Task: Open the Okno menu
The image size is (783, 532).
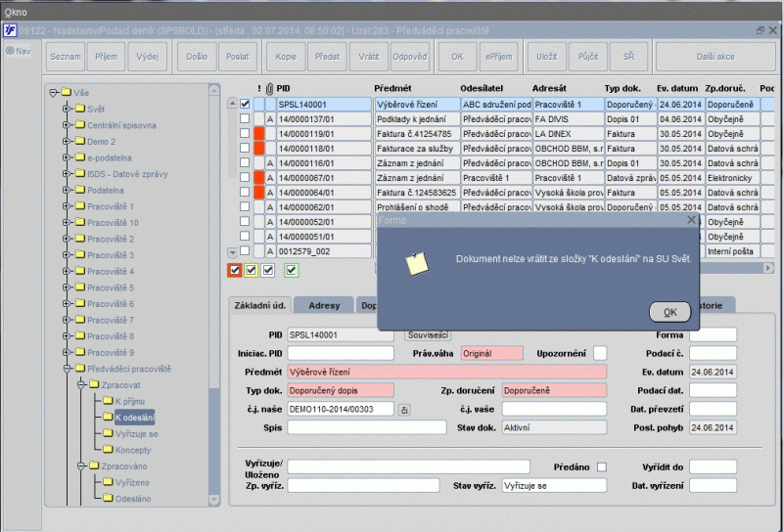Action: pos(16,12)
